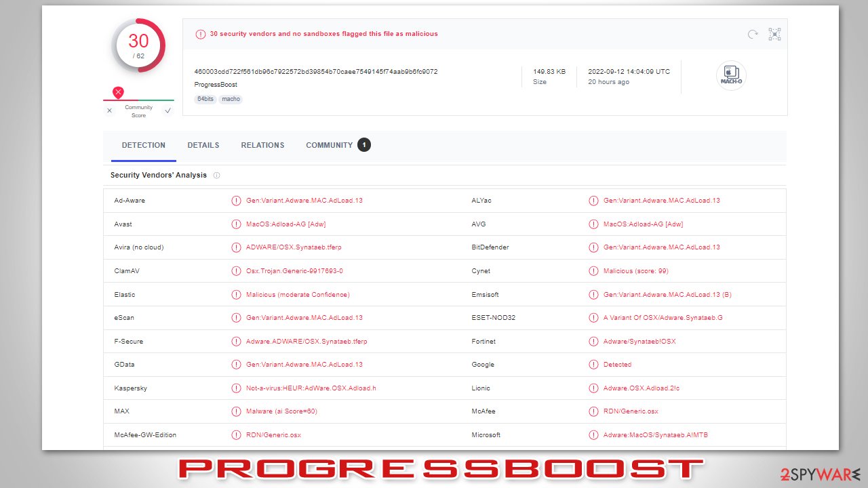Click the Lionic Adware.OSX.Adload.2!c result
Image resolution: width=868 pixels, height=488 pixels.
coord(642,388)
